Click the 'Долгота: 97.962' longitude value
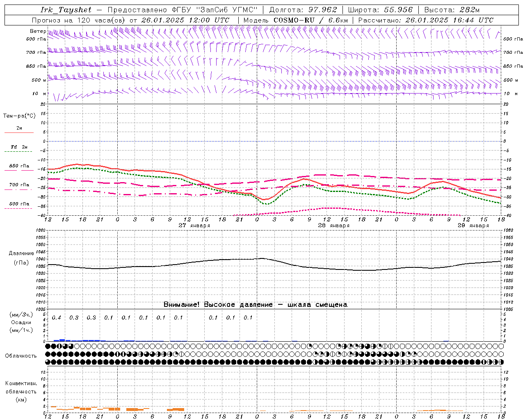The height and width of the screenshot is (420, 525). point(303,10)
